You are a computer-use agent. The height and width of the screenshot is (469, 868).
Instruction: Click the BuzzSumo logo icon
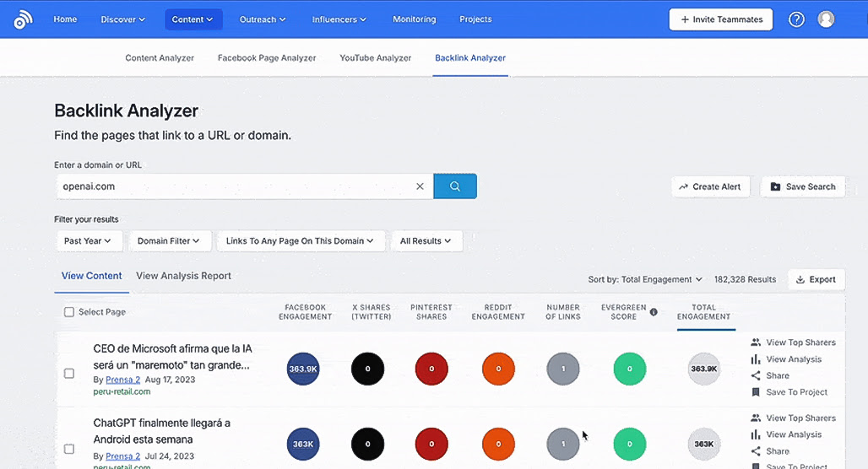click(x=24, y=20)
